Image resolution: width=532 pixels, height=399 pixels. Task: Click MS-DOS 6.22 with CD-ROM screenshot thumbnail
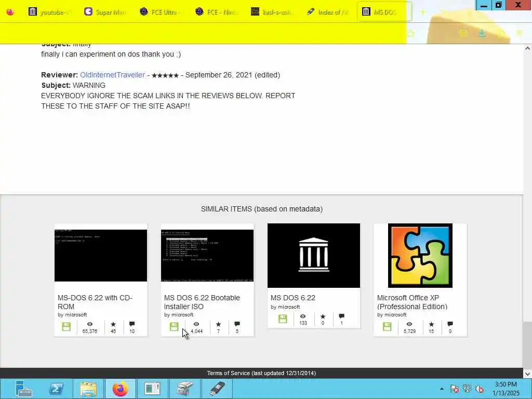101,256
